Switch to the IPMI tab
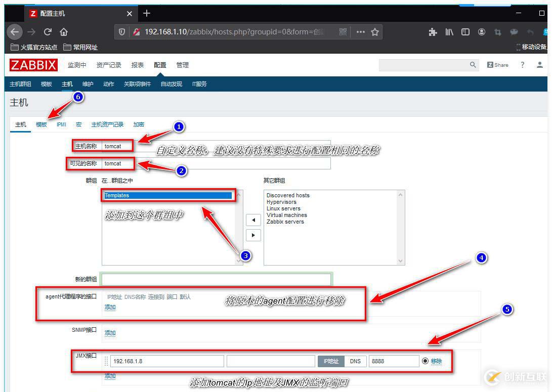 click(x=61, y=124)
